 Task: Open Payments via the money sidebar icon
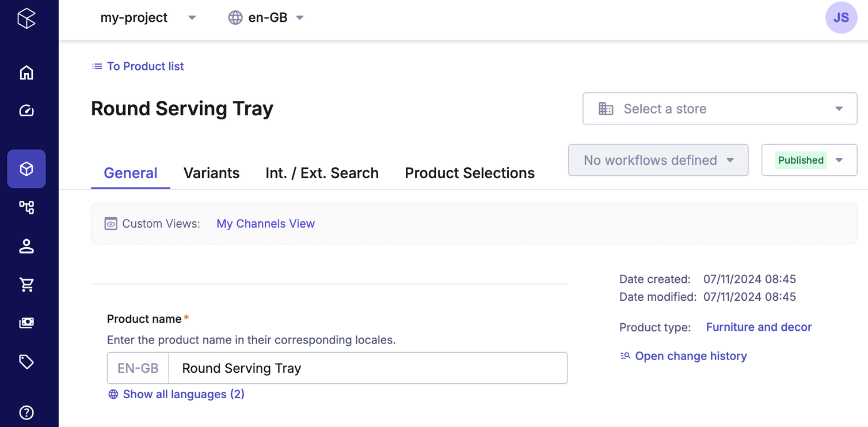click(26, 323)
